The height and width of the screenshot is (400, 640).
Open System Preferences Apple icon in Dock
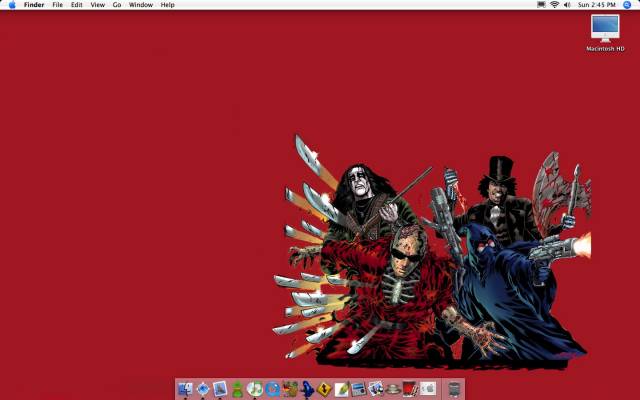(428, 388)
